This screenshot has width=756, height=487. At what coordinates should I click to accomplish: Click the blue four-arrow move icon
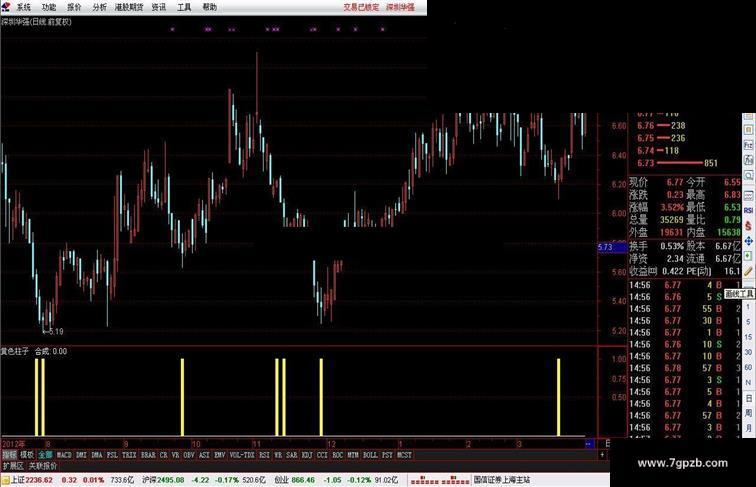coord(748,241)
